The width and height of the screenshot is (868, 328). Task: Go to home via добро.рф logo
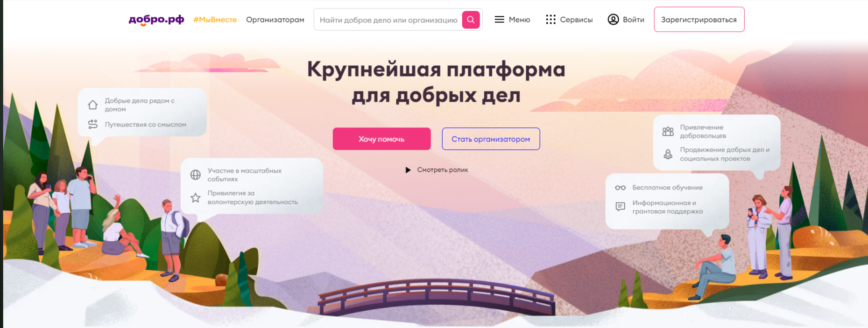tap(156, 20)
